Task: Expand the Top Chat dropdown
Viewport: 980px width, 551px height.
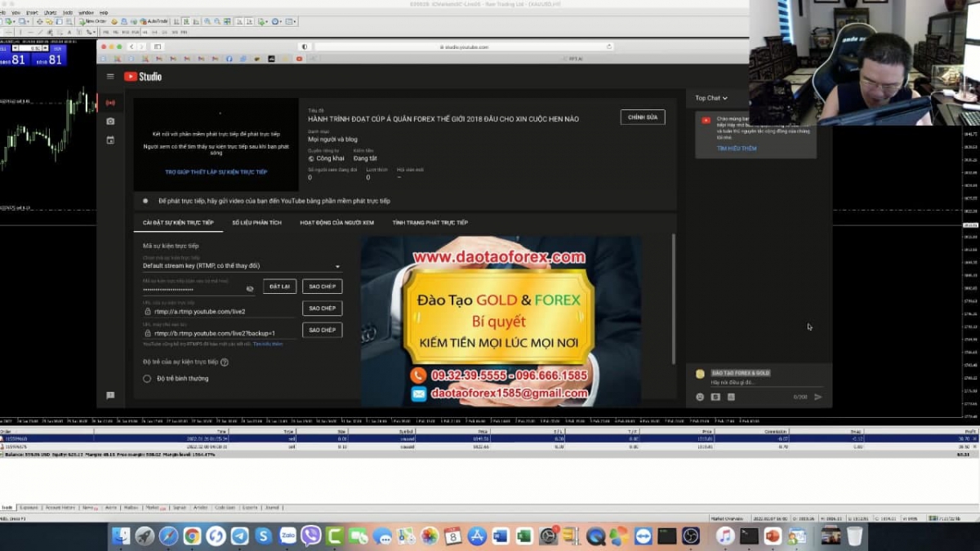Action: click(x=710, y=98)
